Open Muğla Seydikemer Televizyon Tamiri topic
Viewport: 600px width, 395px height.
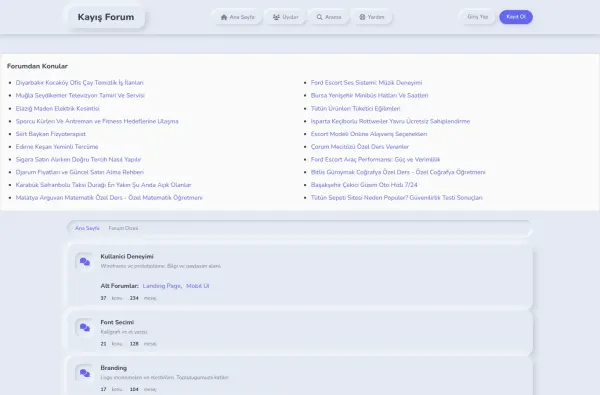click(x=80, y=95)
